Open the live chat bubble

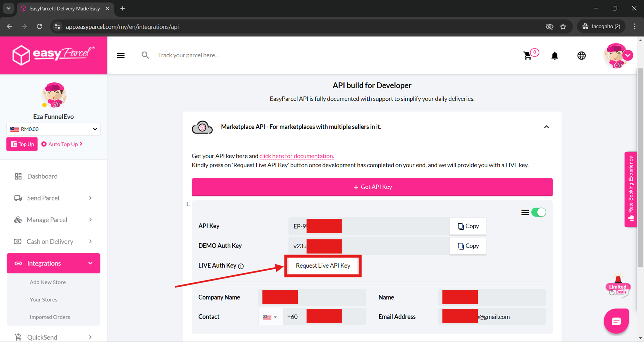coord(616,321)
